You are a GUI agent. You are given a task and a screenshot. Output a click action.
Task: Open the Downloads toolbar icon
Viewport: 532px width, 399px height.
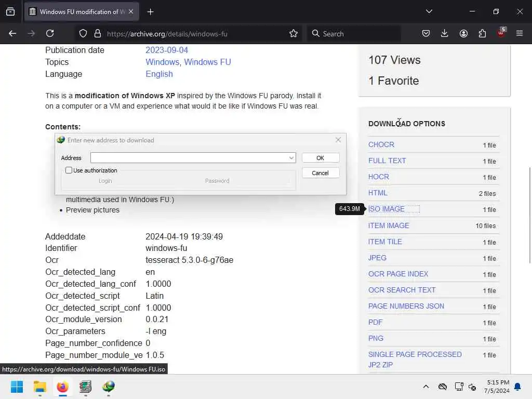445,33
